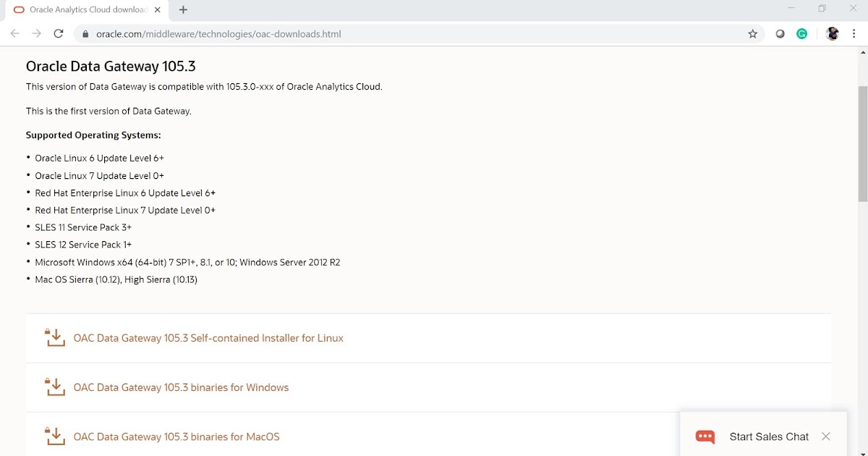Click the back navigation arrow
868x456 pixels.
[x=14, y=33]
